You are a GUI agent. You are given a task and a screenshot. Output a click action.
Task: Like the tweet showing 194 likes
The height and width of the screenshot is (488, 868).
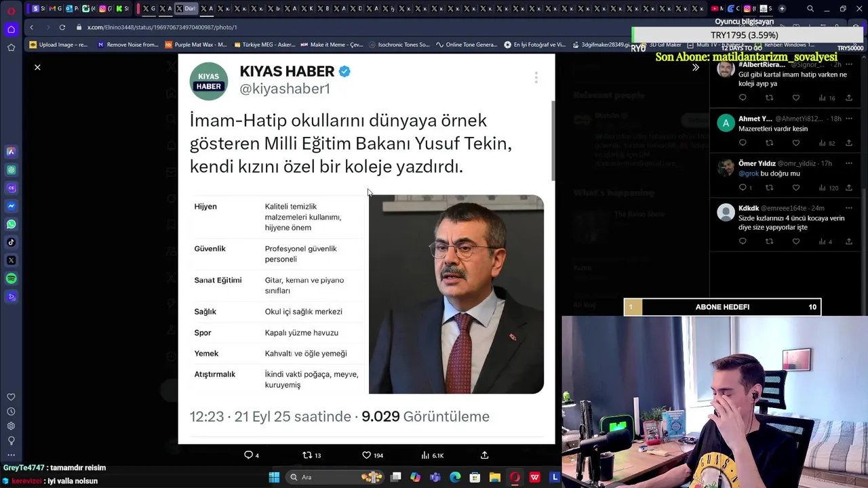pyautogui.click(x=372, y=455)
